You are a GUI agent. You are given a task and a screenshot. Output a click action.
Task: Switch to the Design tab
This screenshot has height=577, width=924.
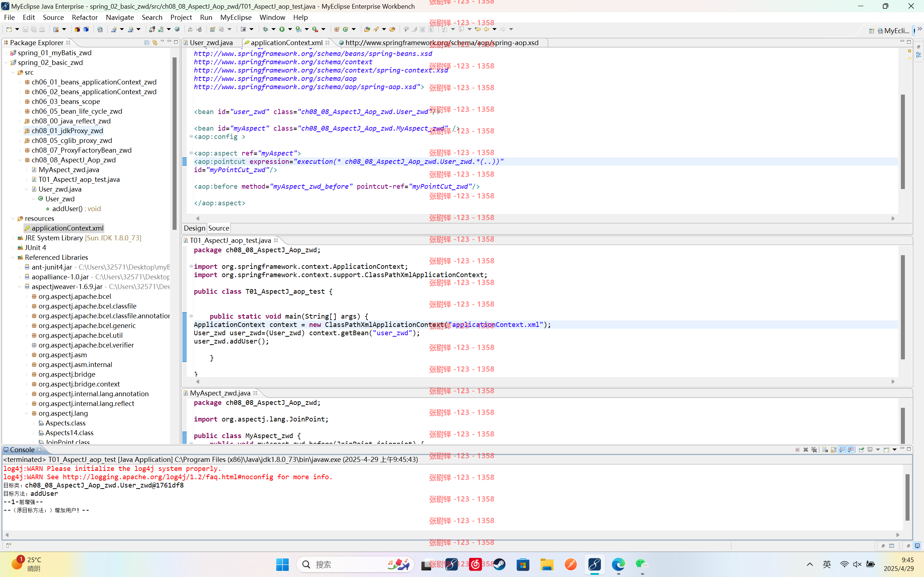tap(194, 228)
